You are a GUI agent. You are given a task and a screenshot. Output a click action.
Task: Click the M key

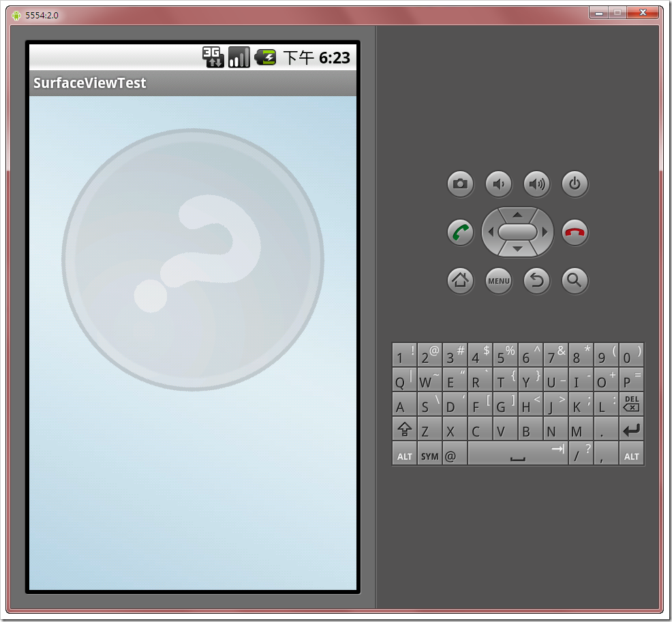tap(581, 429)
